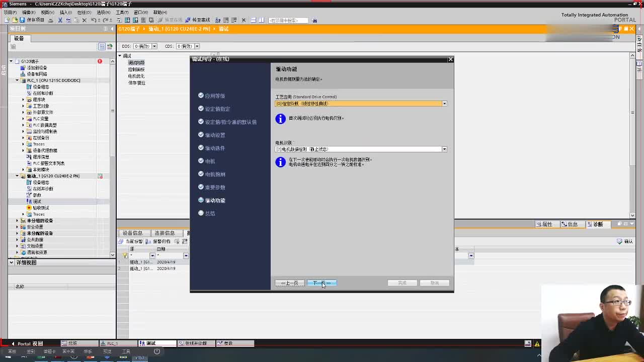
Task: Click 电机优化 in commissioning list
Action: tap(136, 76)
